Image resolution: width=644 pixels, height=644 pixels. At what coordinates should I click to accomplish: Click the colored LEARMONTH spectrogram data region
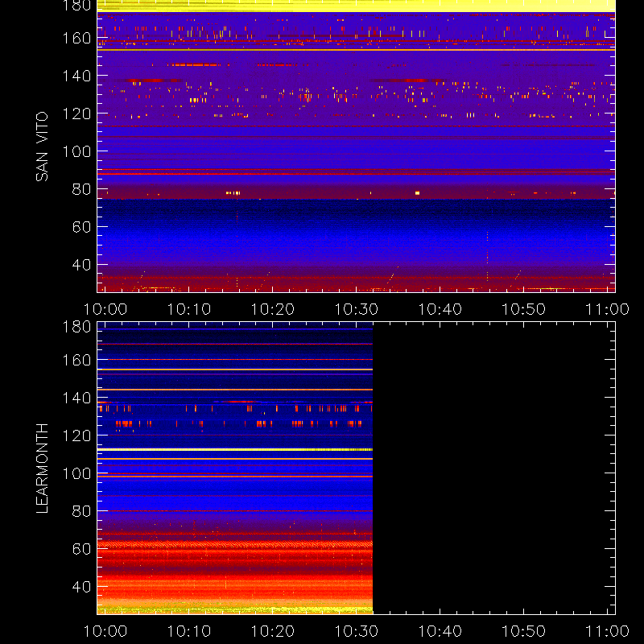(x=235, y=469)
